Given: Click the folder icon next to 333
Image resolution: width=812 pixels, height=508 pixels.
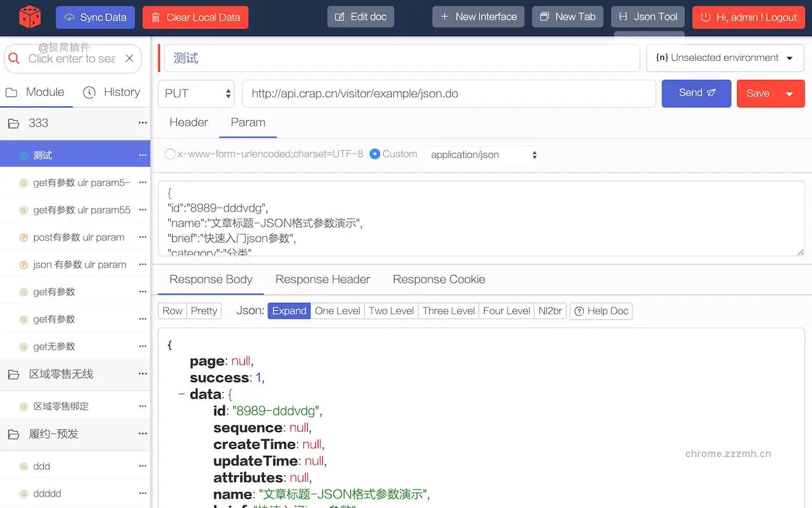Looking at the screenshot, I should pos(15,123).
